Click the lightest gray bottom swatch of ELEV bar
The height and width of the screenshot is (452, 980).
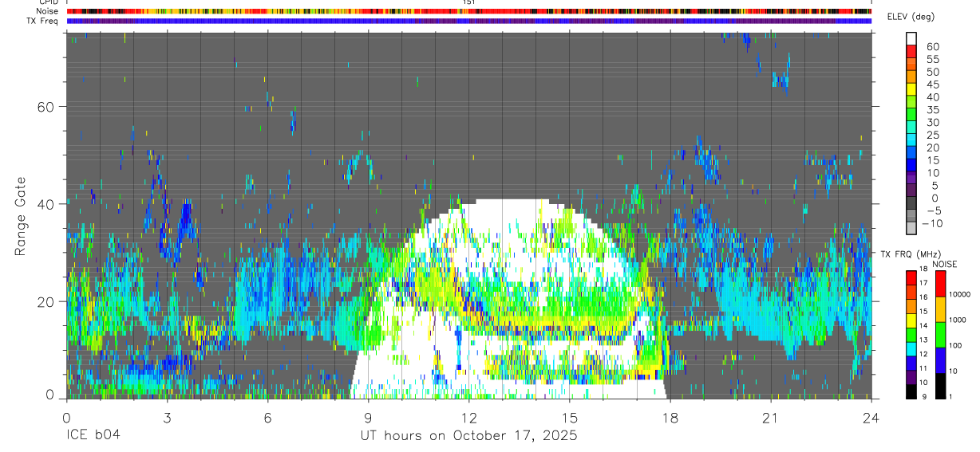click(911, 227)
